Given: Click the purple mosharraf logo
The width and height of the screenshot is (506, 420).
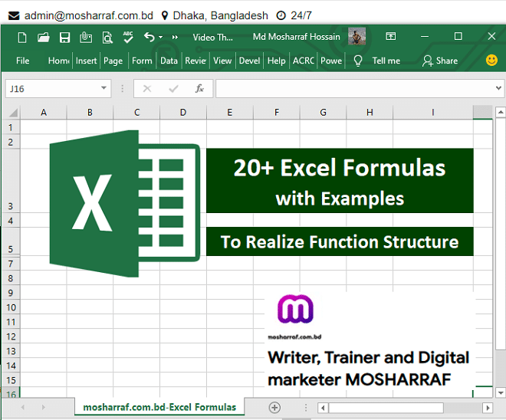Looking at the screenshot, I should pyautogui.click(x=295, y=309).
